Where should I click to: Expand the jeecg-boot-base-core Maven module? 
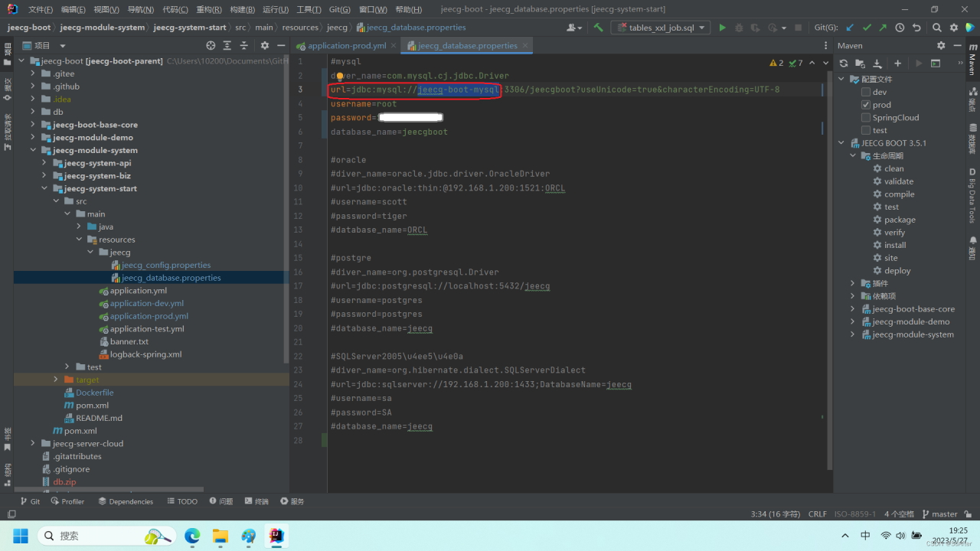click(853, 308)
